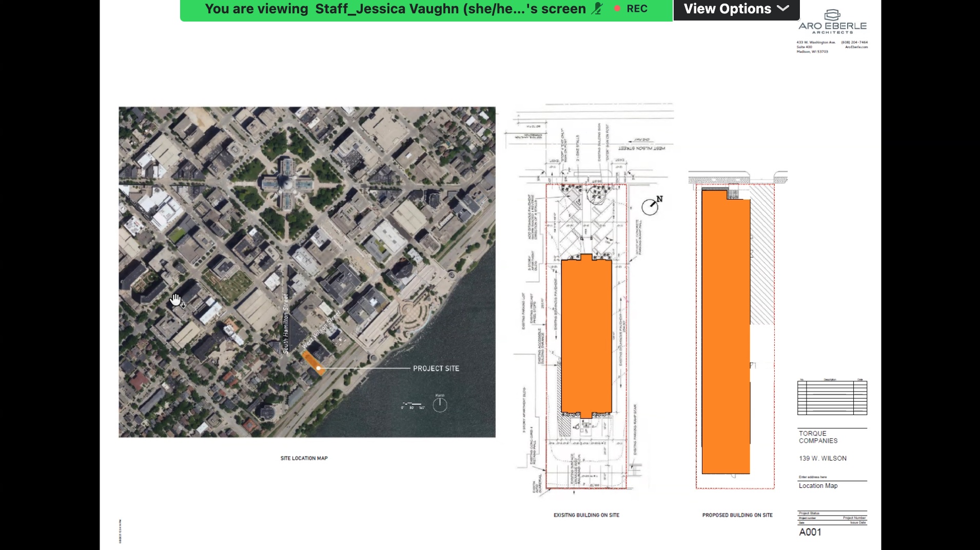This screenshot has height=550, width=980.
Task: Click the AroEberle.com website text
Action: [x=856, y=47]
